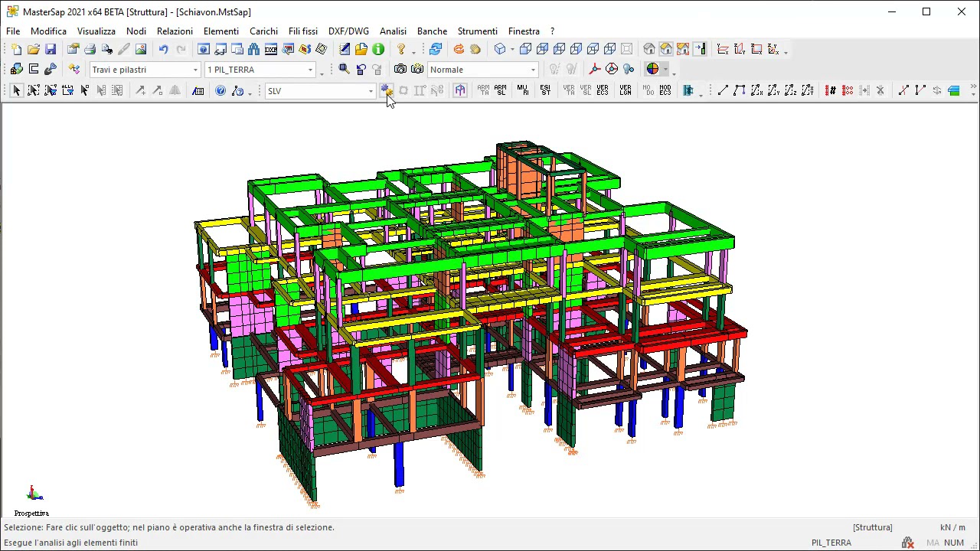This screenshot has width=980, height=551.
Task: Select the draw line element tool
Action: 723,90
